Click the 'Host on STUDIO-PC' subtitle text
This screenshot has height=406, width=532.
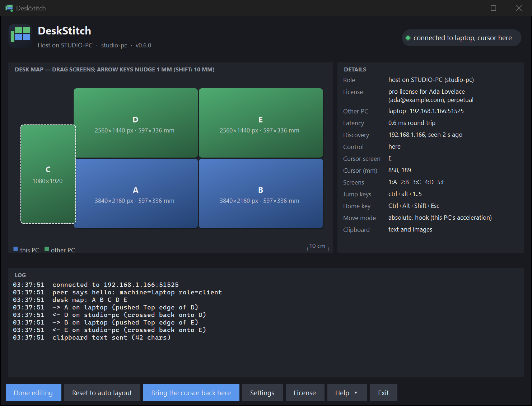[x=65, y=45]
